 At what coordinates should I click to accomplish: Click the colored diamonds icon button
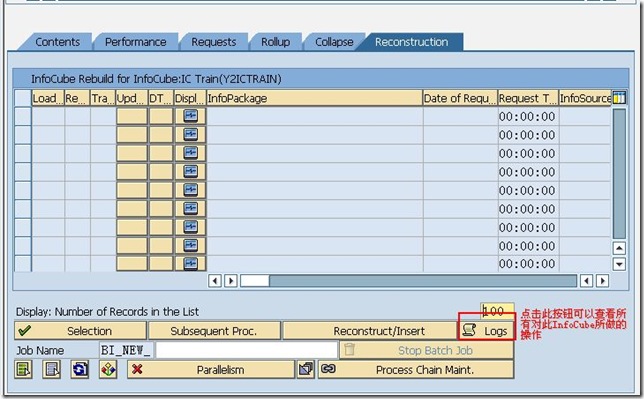tap(108, 369)
